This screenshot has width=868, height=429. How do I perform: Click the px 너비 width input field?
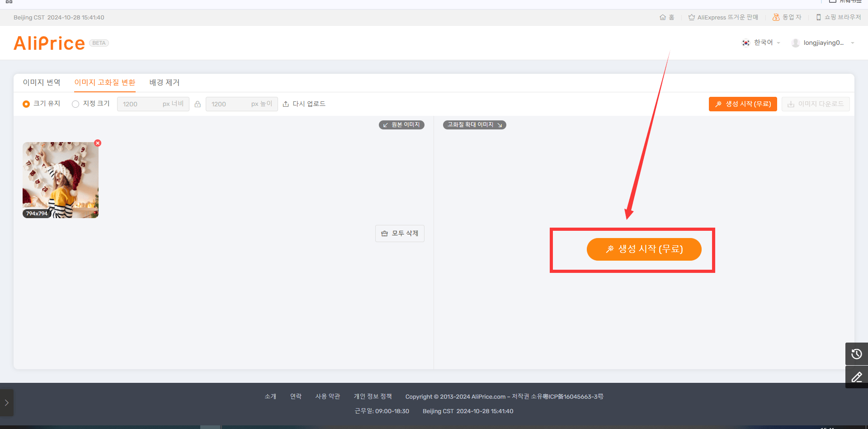click(x=153, y=104)
